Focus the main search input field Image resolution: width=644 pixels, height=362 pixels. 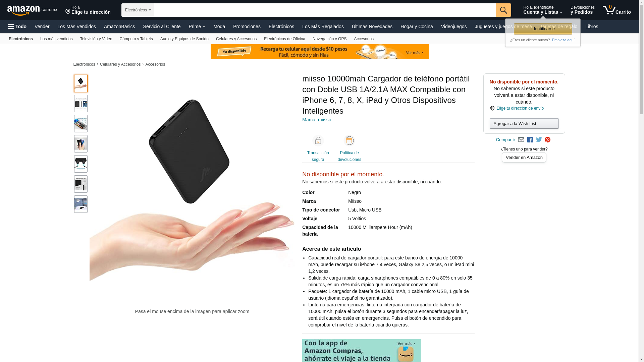(x=325, y=10)
